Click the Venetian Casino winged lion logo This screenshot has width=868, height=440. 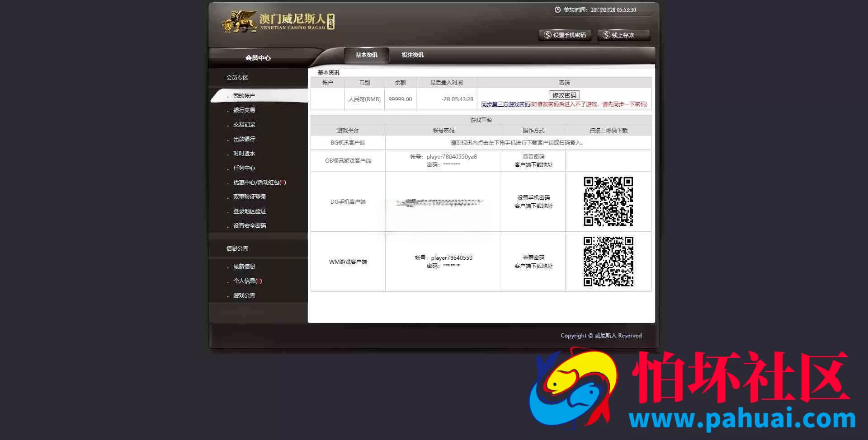tap(239, 21)
